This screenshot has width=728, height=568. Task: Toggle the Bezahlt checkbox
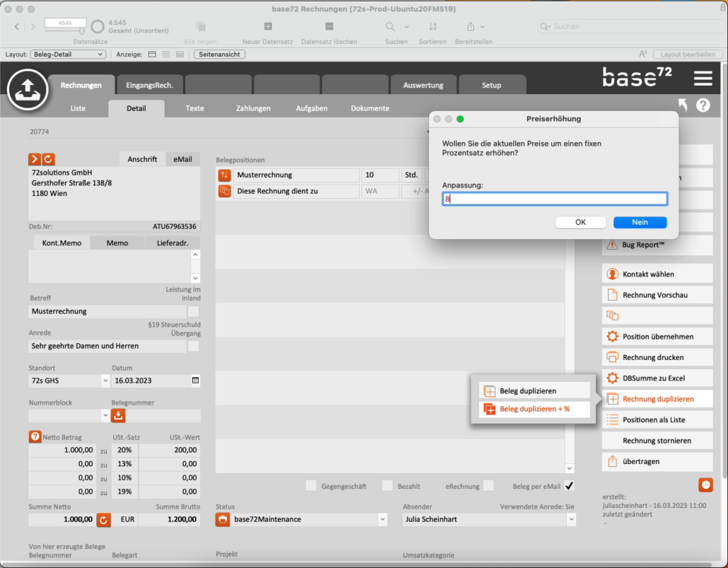pyautogui.click(x=387, y=486)
